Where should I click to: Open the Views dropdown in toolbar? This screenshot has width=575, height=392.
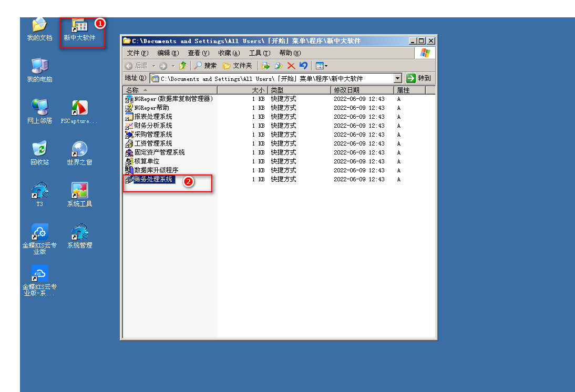[322, 66]
